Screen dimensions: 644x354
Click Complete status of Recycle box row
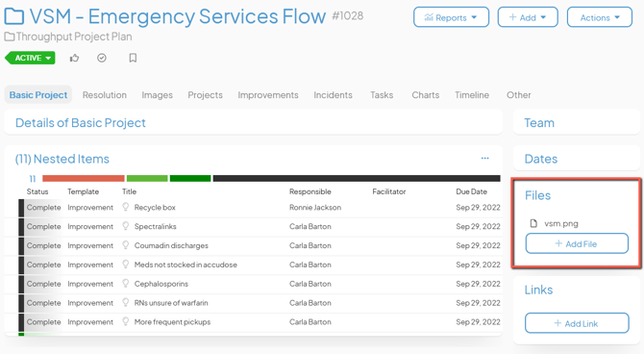43,207
